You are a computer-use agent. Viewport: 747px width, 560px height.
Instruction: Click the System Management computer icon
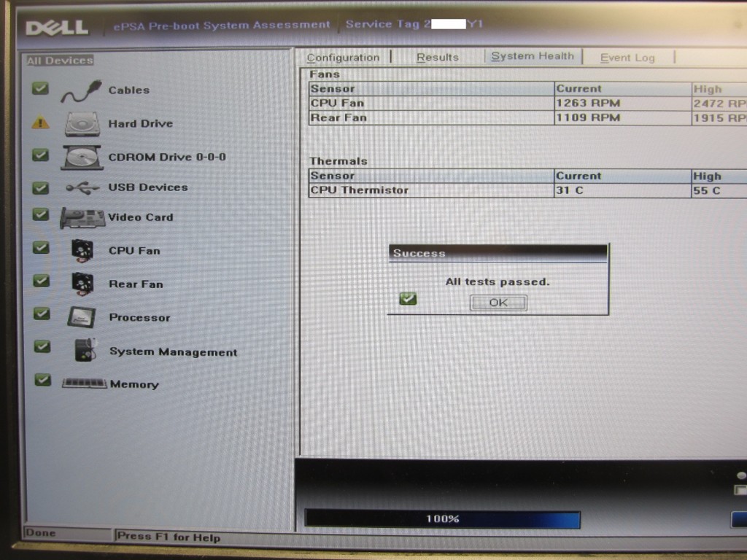(x=86, y=350)
